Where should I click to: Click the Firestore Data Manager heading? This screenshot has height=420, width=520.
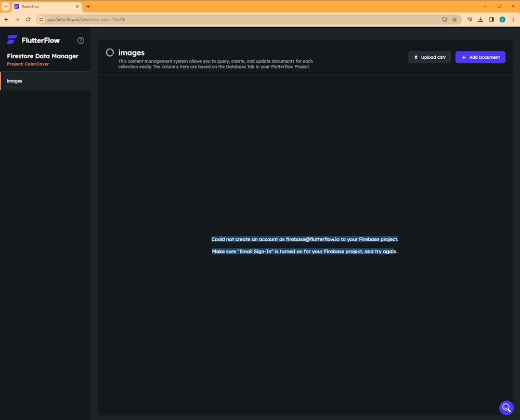coord(43,56)
